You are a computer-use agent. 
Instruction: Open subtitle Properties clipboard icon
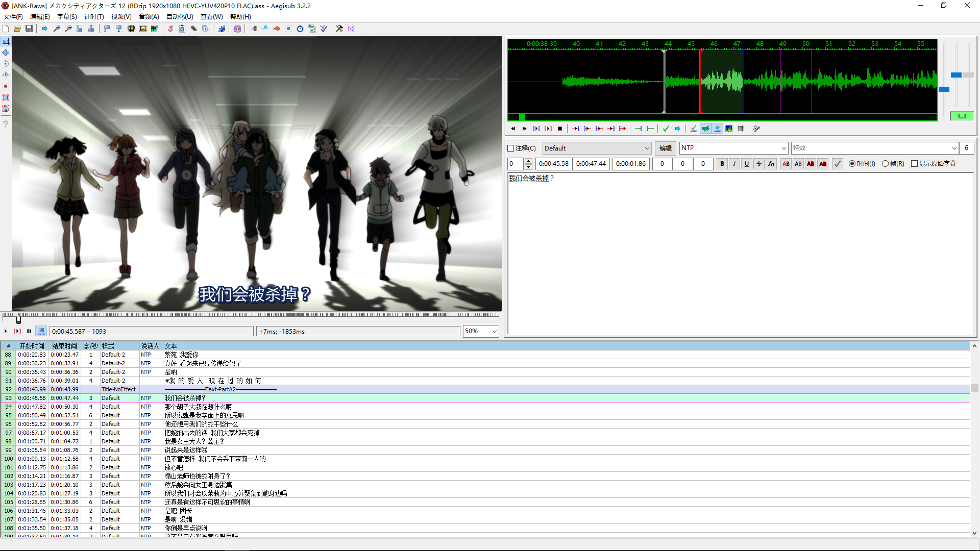point(182,29)
